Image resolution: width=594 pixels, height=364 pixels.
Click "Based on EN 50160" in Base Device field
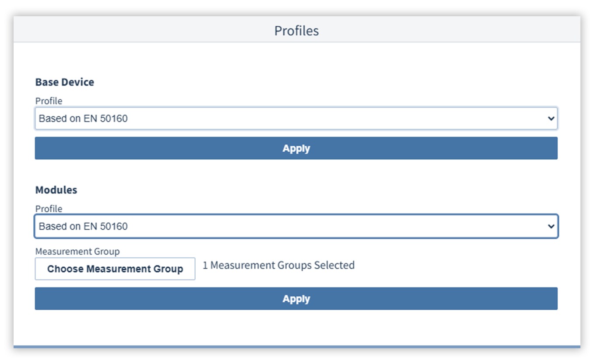coord(83,119)
